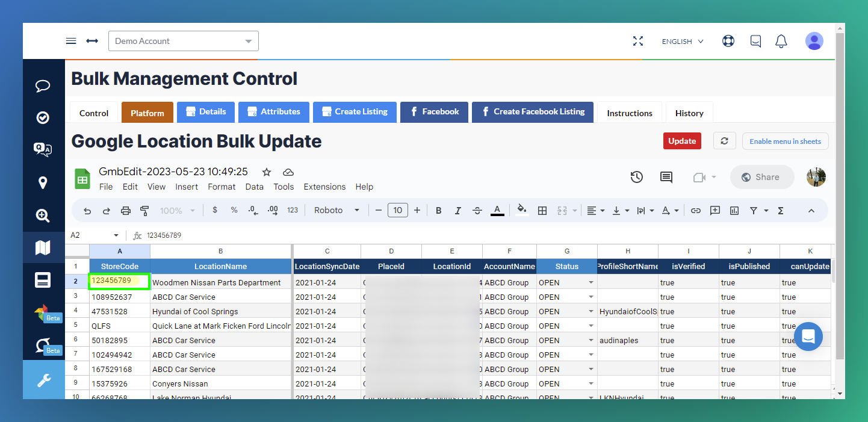
Task: Select cell with StoreCode 108952637
Action: [x=120, y=297]
